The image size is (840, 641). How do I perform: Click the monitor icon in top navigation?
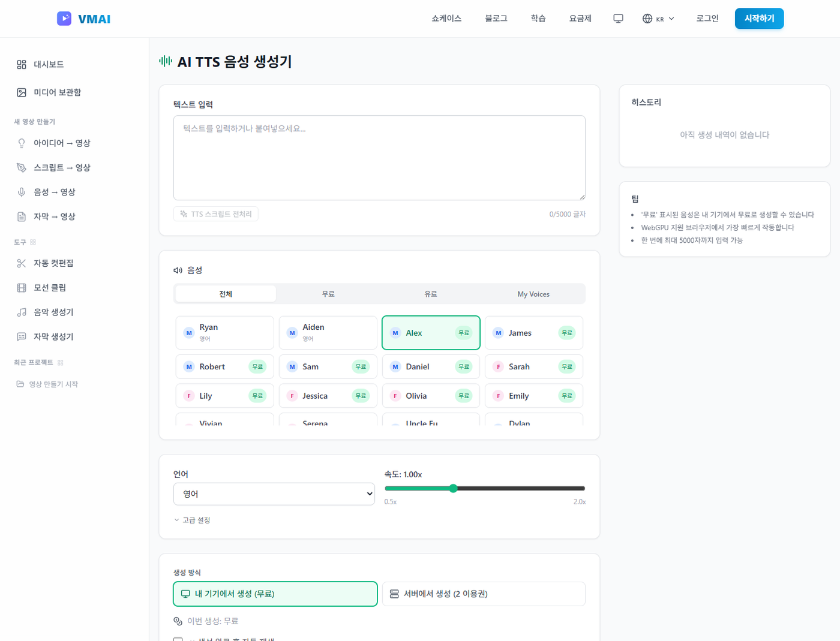[x=618, y=19]
